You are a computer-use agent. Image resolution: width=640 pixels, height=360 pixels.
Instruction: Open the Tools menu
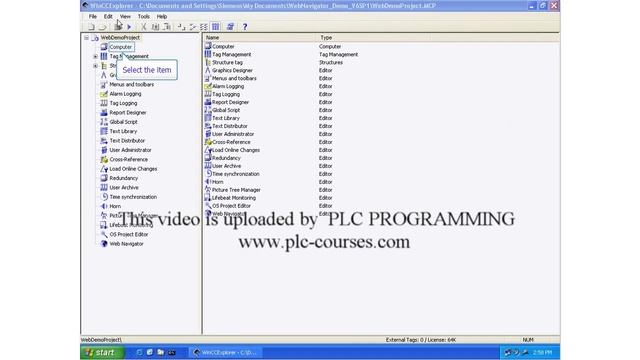click(x=144, y=17)
